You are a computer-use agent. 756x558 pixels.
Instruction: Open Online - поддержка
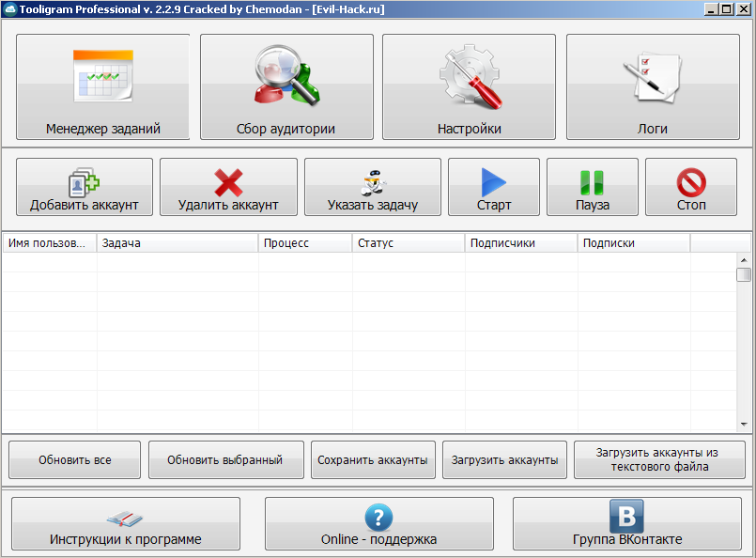(378, 523)
